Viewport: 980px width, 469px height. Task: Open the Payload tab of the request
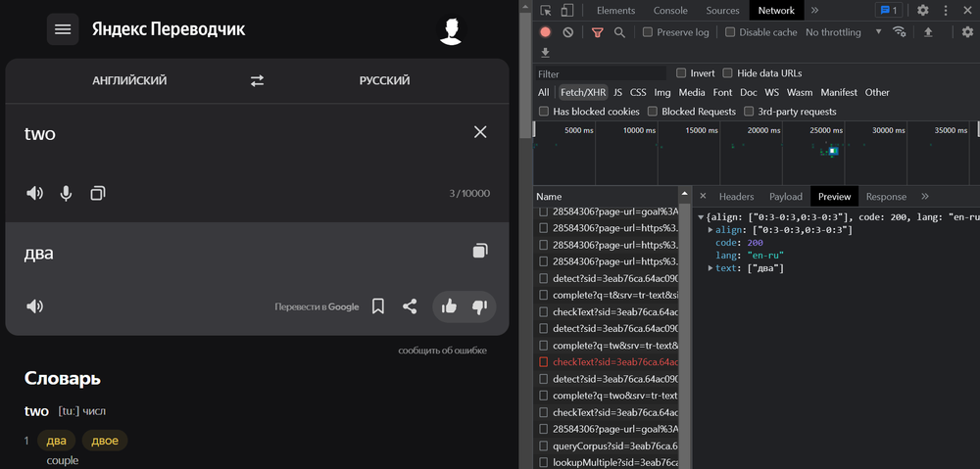[x=786, y=196]
